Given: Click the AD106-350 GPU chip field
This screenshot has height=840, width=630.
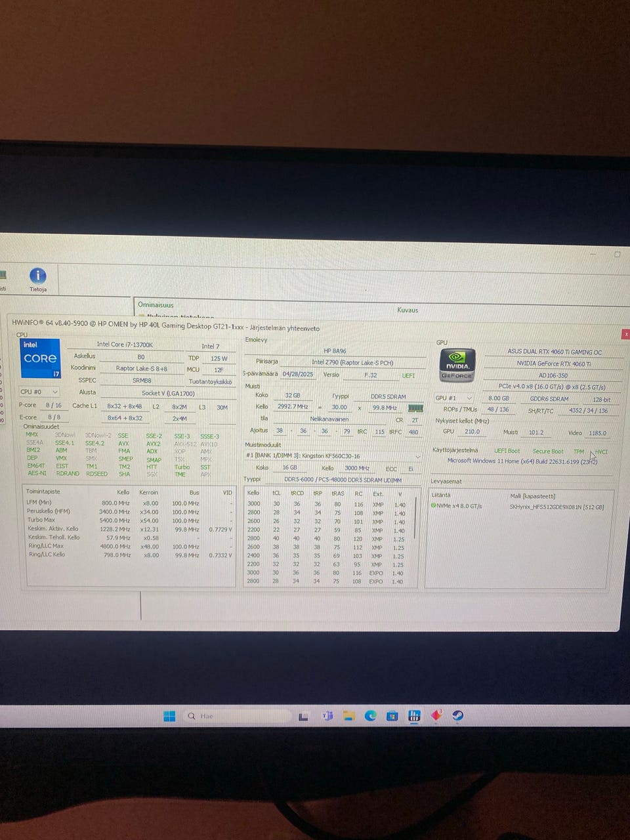Looking at the screenshot, I should click(x=554, y=375).
